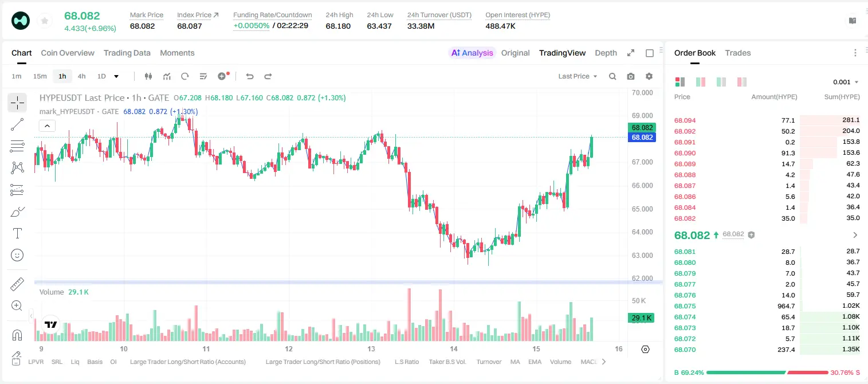Image resolution: width=868 pixels, height=384 pixels.
Task: Open the Trades tab
Action: click(738, 53)
